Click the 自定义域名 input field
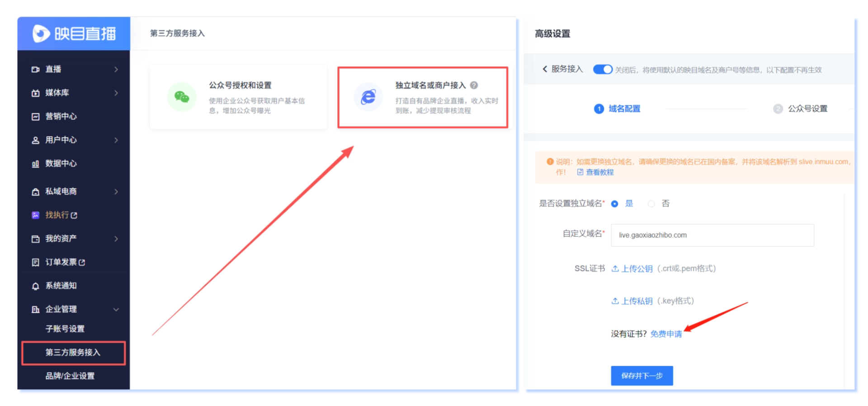Viewport: 868px width, 406px height. click(x=712, y=235)
